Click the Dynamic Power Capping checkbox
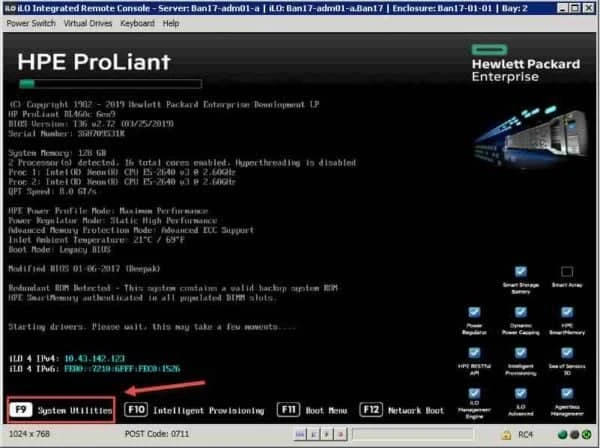Viewport: 600px width, 448px height. tap(520, 312)
